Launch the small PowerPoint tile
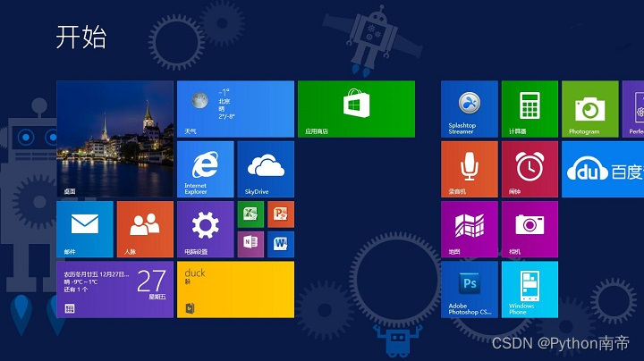 tap(281, 214)
